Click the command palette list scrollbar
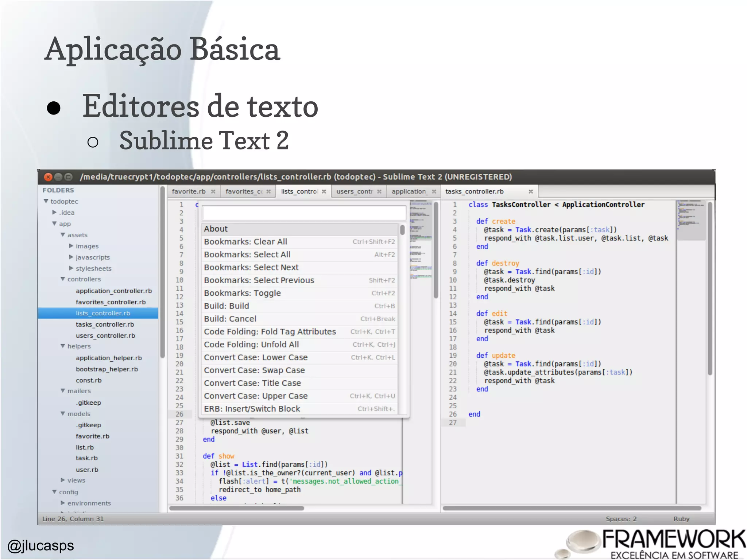Screen dimensions: 747x560 pos(402,230)
